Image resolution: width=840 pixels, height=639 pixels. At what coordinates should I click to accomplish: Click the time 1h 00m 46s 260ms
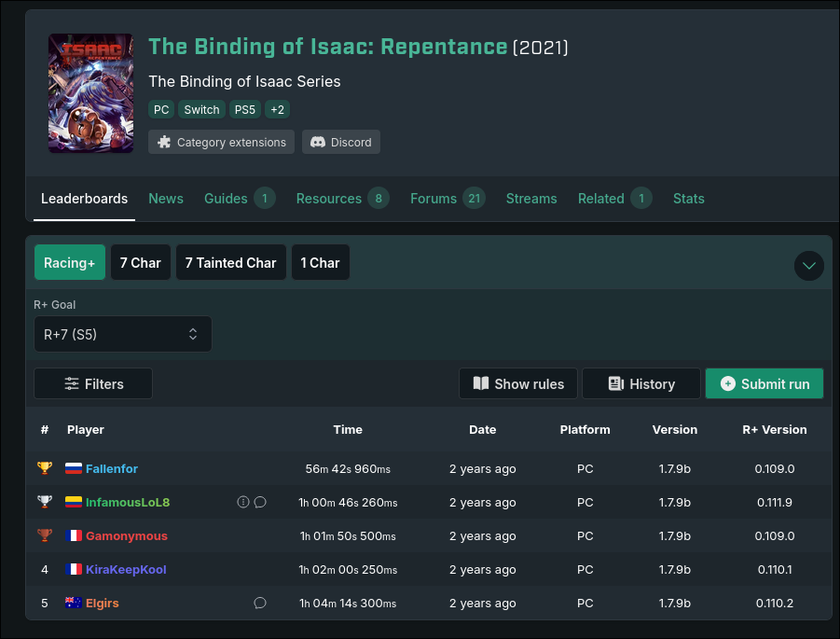pos(348,503)
